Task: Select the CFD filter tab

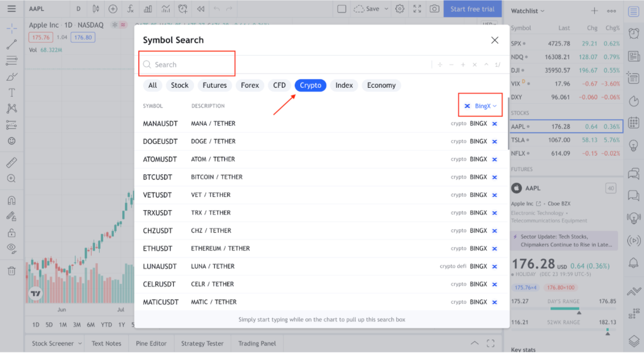Action: coord(279,85)
